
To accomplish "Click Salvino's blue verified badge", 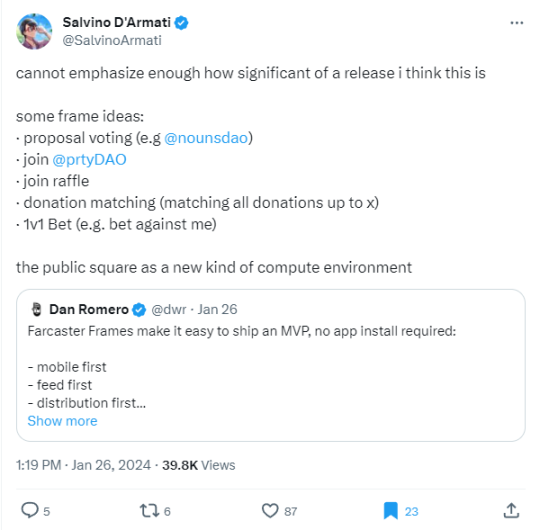I will pyautogui.click(x=181, y=23).
